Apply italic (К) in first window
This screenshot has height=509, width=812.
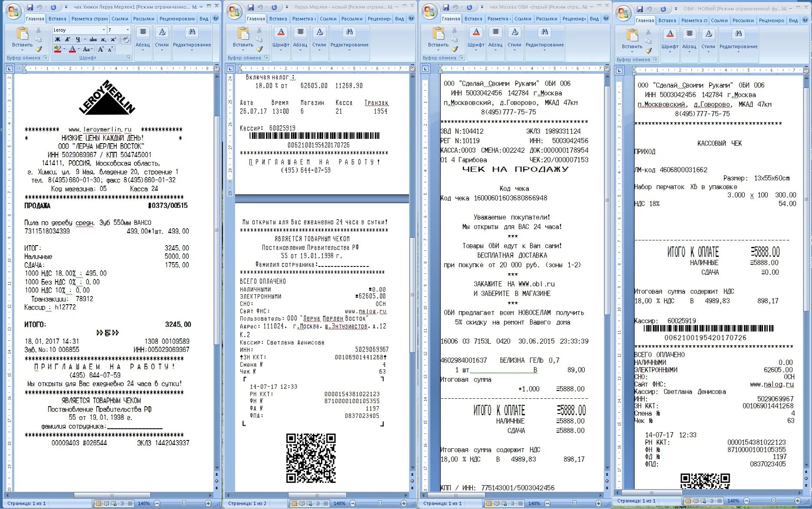click(x=67, y=39)
